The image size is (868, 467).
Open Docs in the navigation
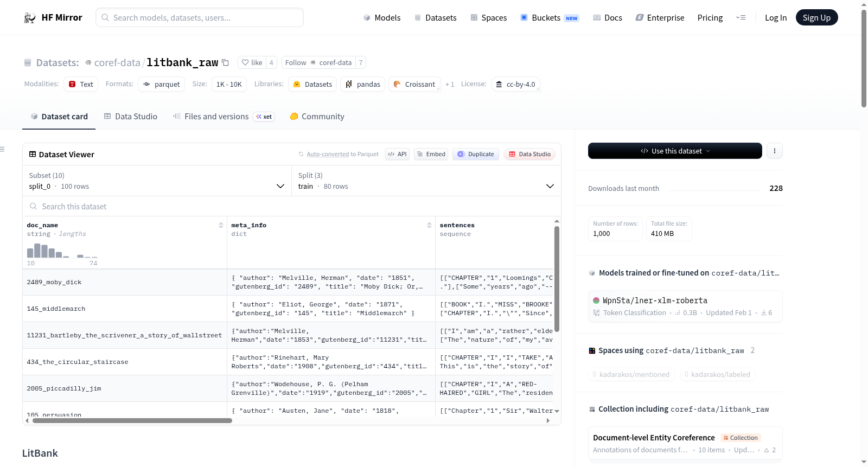tap(607, 18)
